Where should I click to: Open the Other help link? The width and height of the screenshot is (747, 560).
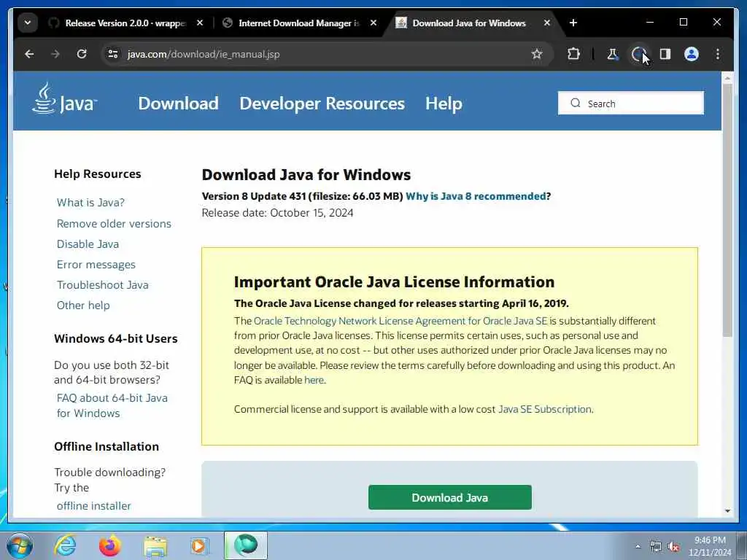[83, 306]
